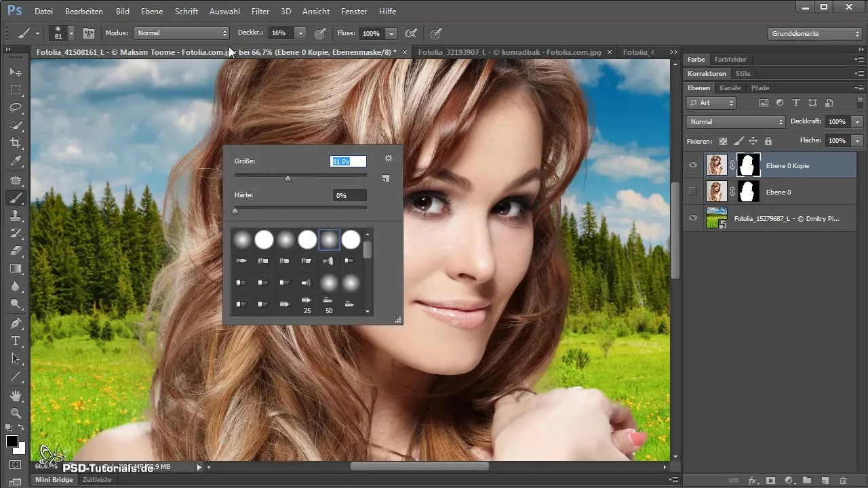This screenshot has height=488, width=868.
Task: Open Zeitleiste panel tab
Action: coord(97,479)
